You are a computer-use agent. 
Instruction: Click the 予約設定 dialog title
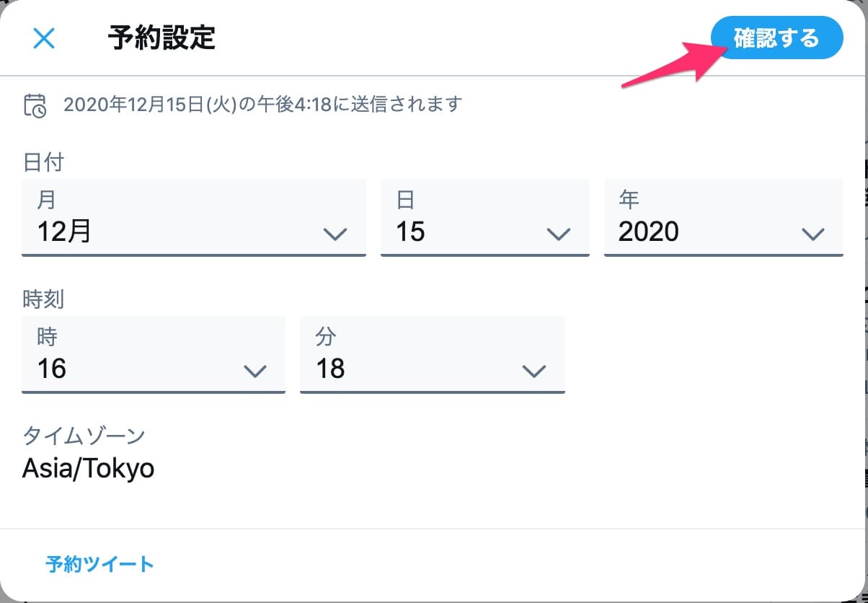coord(161,38)
